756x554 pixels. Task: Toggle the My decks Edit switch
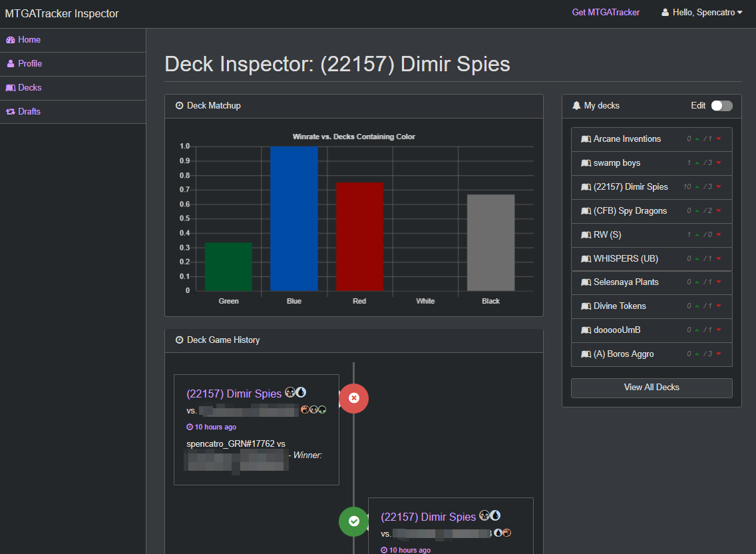(722, 106)
